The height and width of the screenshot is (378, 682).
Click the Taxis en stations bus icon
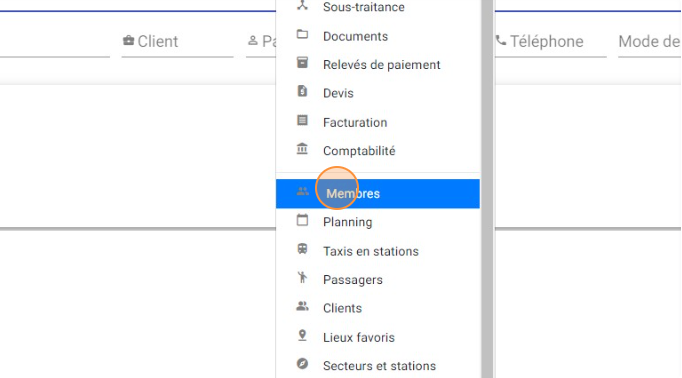pos(302,249)
